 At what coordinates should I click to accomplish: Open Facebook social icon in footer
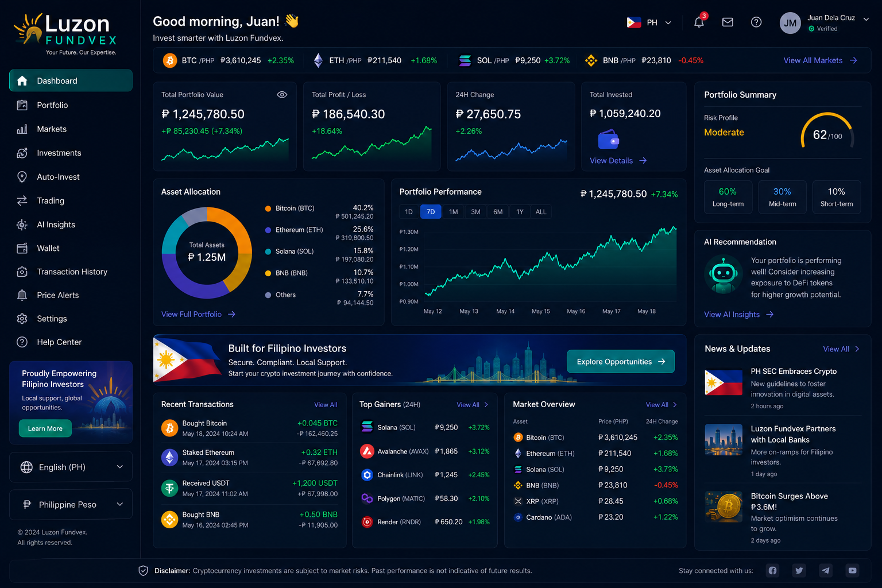772,570
